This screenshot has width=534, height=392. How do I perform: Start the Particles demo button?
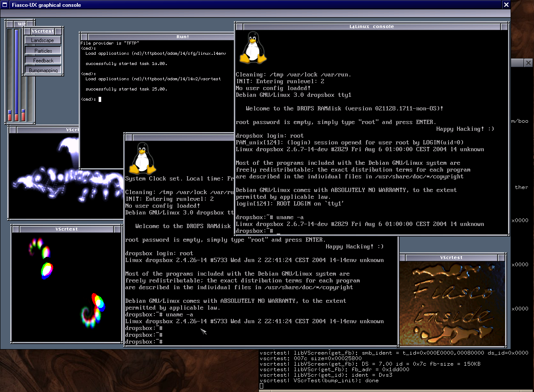[43, 51]
